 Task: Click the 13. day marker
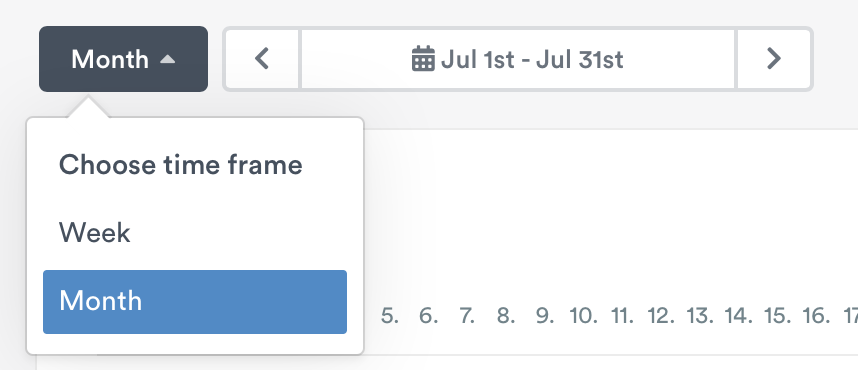700,316
